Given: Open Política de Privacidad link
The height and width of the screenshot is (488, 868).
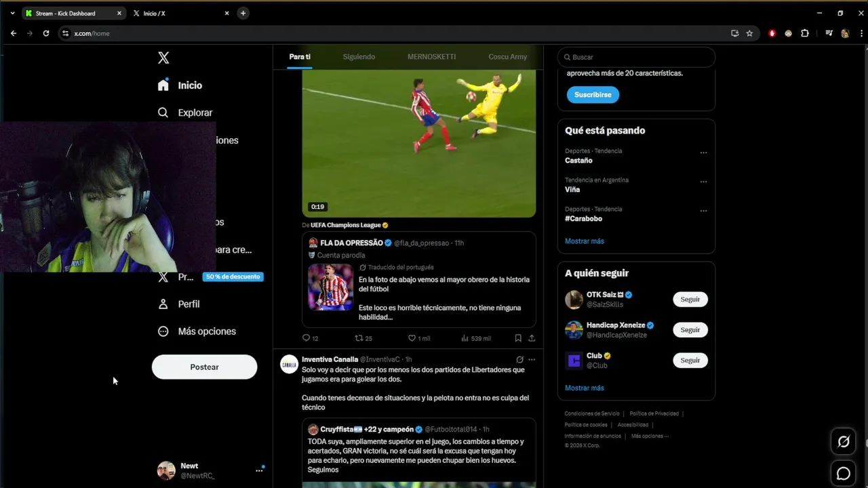Looking at the screenshot, I should 654,413.
